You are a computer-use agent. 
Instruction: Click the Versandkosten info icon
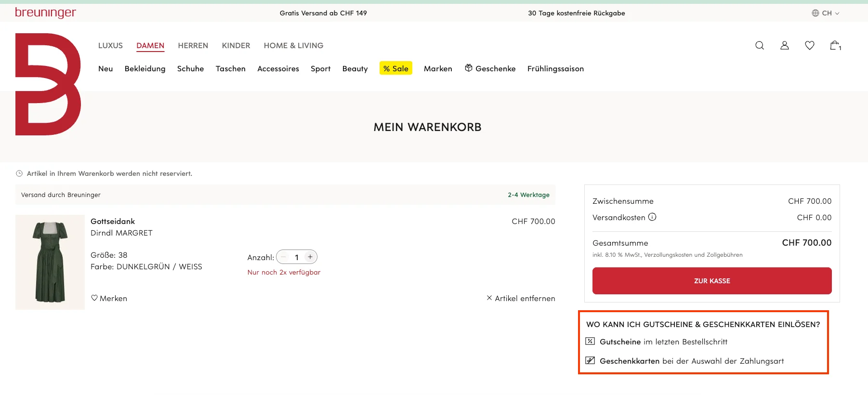point(652,217)
